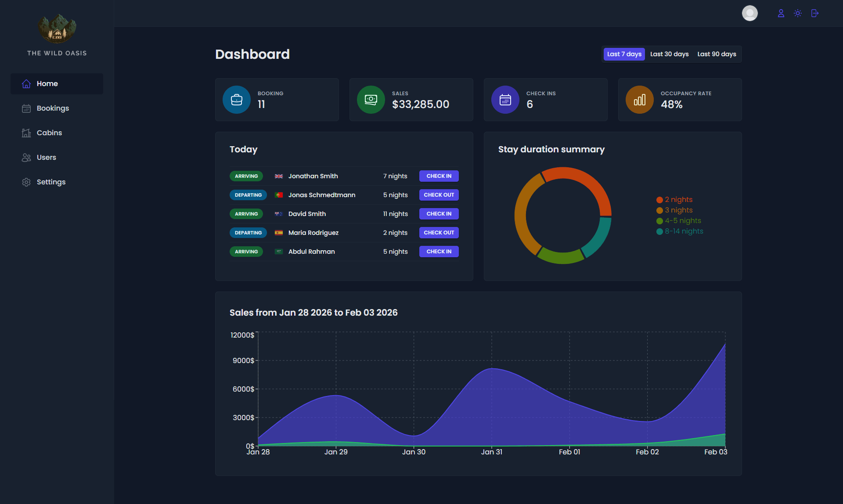The height and width of the screenshot is (504, 843).
Task: Check in Jonathan Smith
Action: [439, 176]
